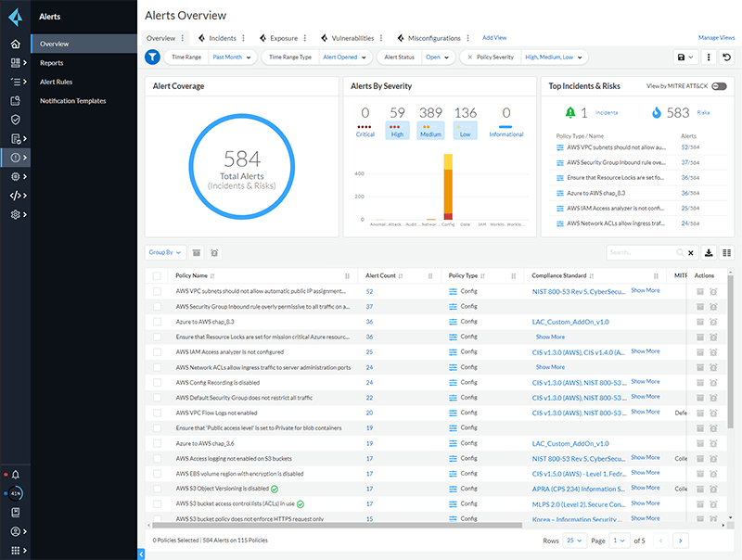Click the reset filters icon
This screenshot has width=742, height=560.
point(726,57)
